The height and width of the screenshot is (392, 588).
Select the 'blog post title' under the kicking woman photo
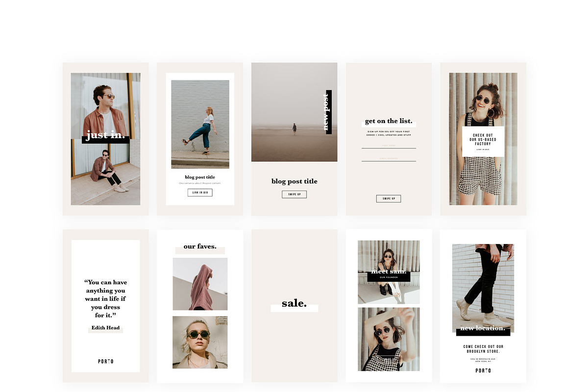[200, 177]
